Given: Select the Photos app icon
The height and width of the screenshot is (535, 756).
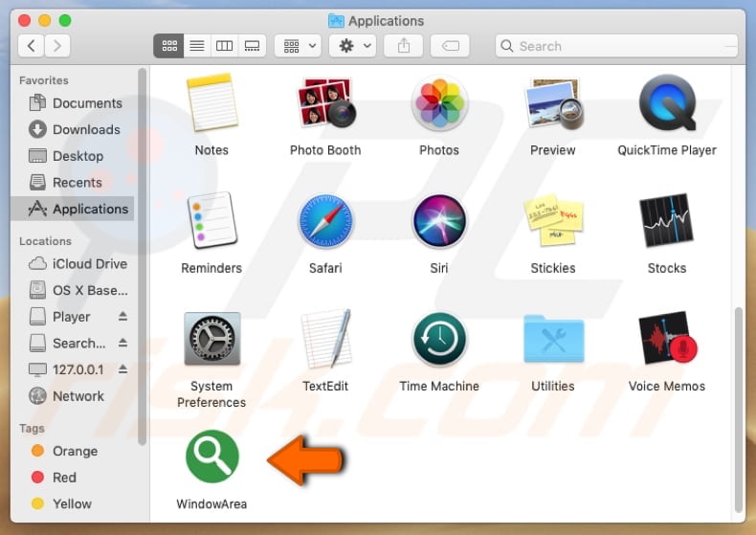Looking at the screenshot, I should click(439, 103).
